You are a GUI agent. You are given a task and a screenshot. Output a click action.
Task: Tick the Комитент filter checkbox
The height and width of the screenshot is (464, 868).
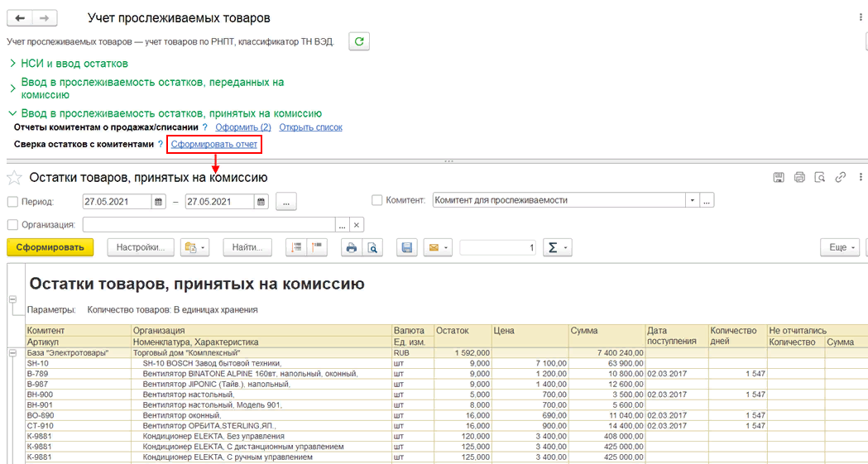[377, 200]
